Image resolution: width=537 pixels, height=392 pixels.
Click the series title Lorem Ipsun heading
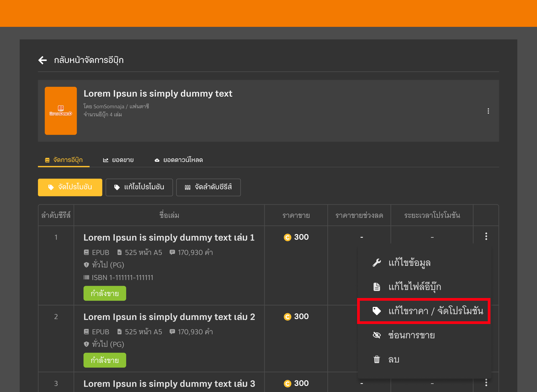(158, 94)
